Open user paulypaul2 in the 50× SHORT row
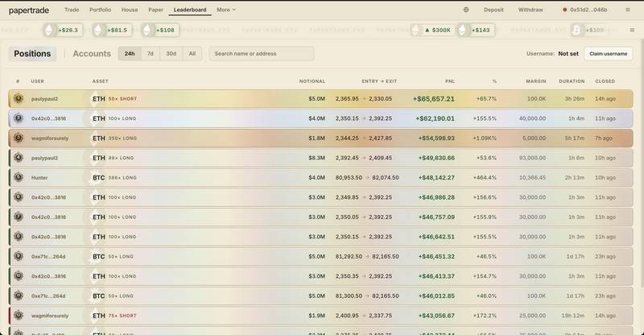This screenshot has height=335, width=644. click(45, 99)
